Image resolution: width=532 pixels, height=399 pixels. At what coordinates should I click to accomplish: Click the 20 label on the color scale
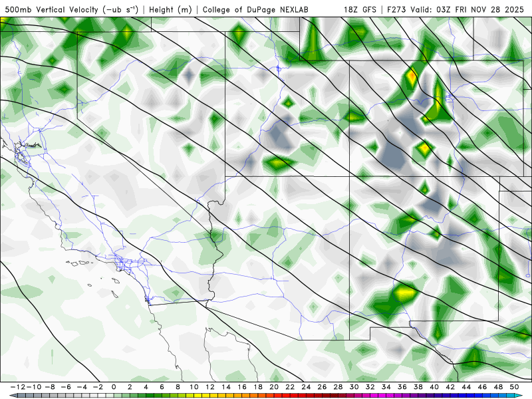tap(274, 387)
